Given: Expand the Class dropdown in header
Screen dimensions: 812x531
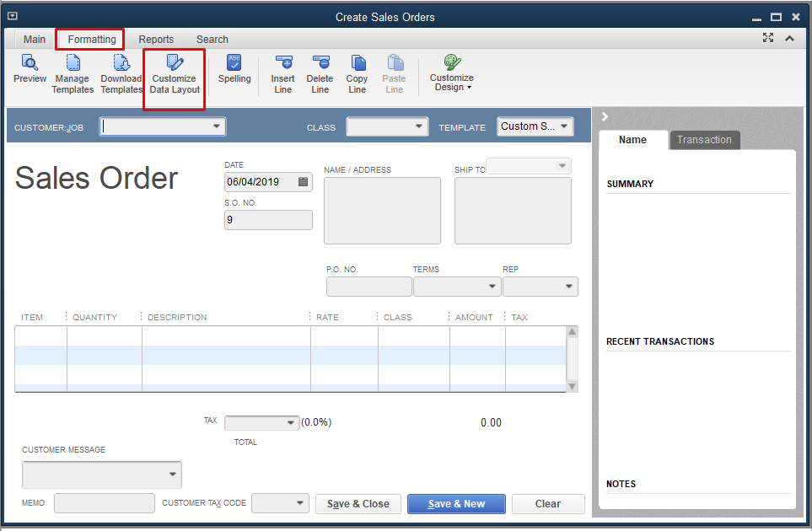Looking at the screenshot, I should [418, 126].
